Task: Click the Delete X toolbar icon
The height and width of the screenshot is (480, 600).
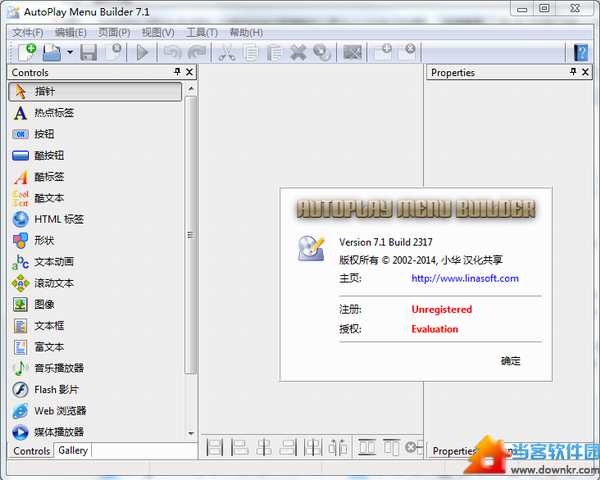Action: [298, 52]
